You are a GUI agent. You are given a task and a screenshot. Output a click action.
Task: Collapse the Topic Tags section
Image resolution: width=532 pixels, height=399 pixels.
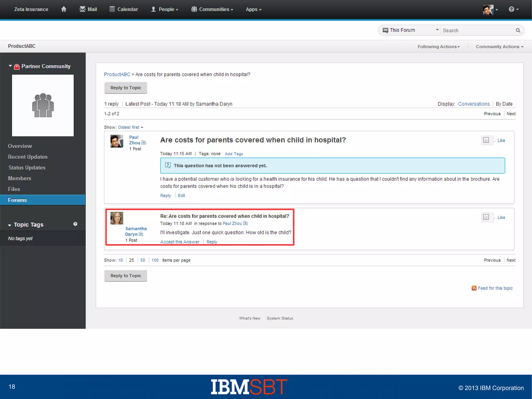point(10,225)
